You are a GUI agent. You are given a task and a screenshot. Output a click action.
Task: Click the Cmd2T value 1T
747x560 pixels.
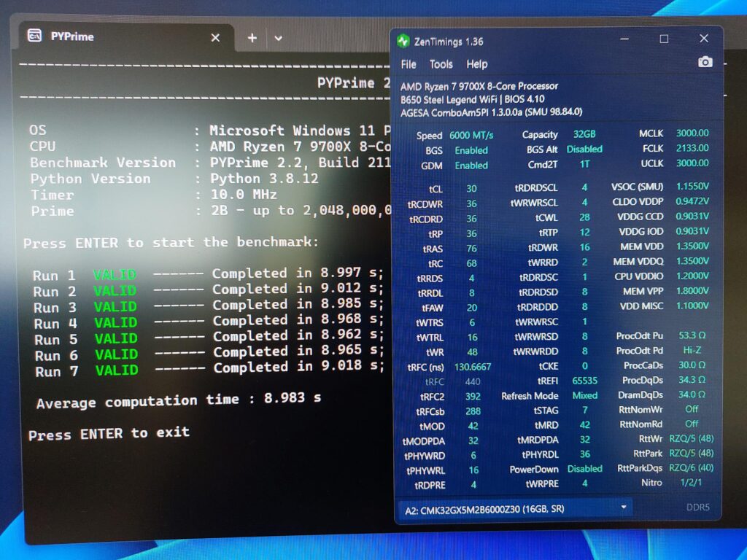[x=584, y=164]
